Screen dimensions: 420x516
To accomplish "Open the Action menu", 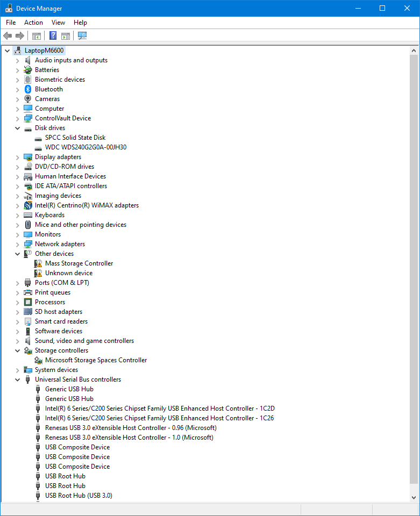I will point(33,23).
